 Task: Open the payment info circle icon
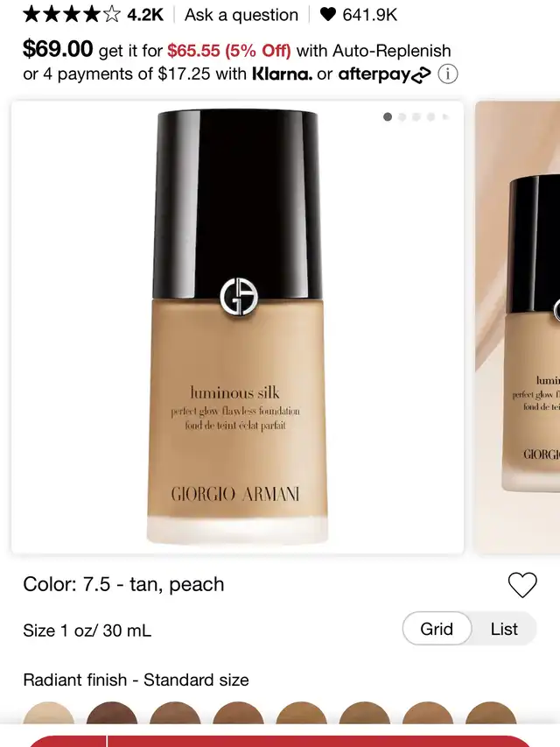coord(448,74)
